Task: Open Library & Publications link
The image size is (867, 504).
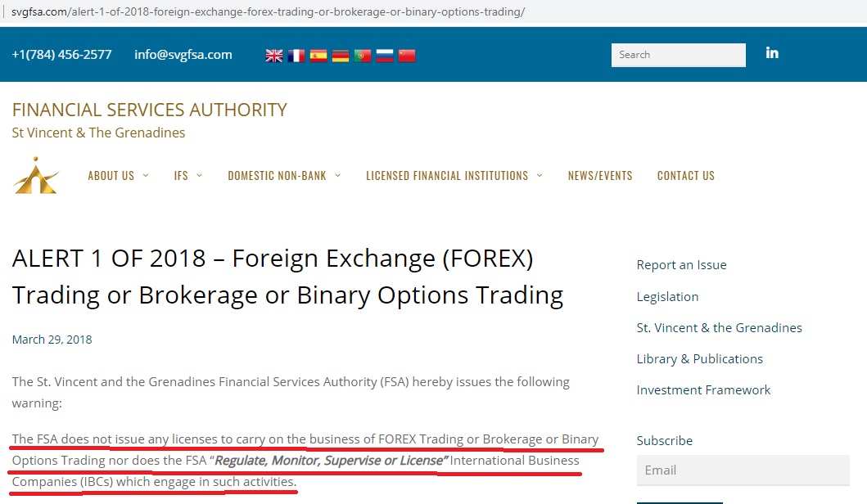Action: 699,359
